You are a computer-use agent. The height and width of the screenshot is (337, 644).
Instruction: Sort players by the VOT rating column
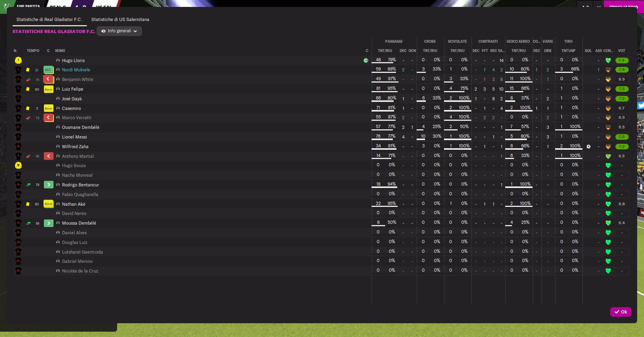point(622,51)
